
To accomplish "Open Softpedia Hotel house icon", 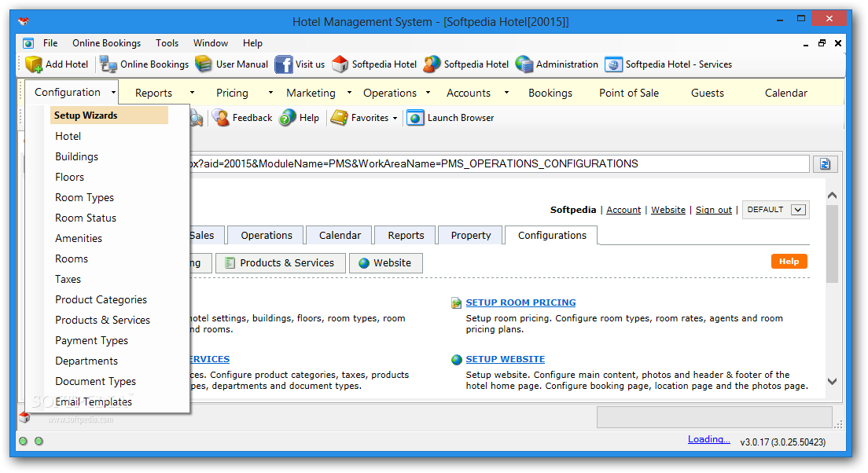I will [x=340, y=64].
